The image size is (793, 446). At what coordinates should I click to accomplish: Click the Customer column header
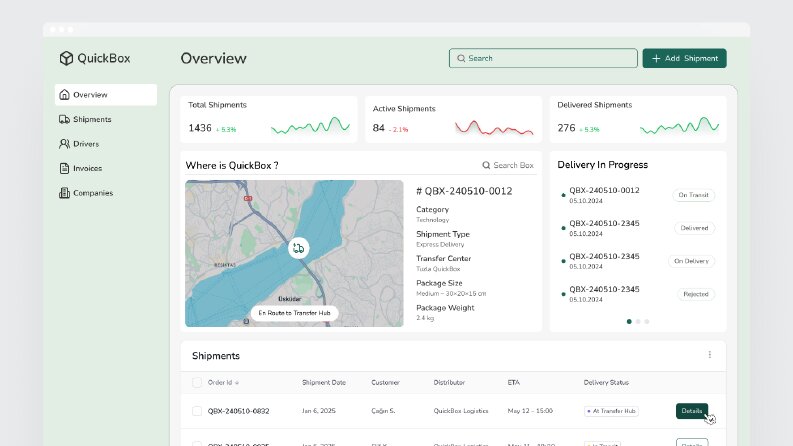(385, 383)
